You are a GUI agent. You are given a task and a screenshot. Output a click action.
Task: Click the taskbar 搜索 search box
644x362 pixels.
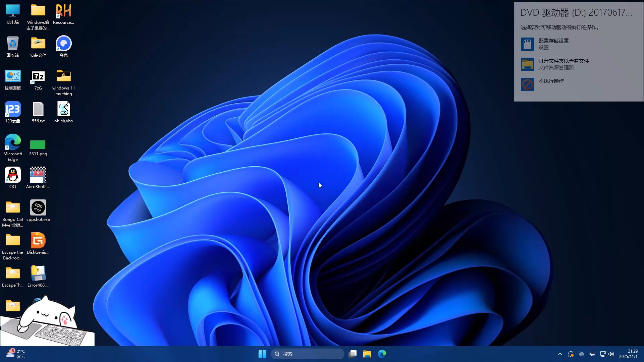click(307, 354)
